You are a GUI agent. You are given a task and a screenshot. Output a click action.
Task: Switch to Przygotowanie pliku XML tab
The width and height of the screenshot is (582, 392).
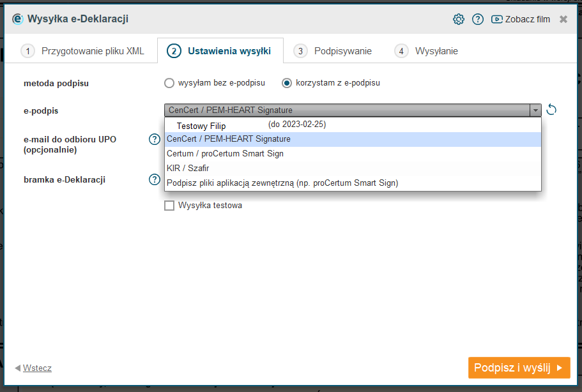click(83, 51)
